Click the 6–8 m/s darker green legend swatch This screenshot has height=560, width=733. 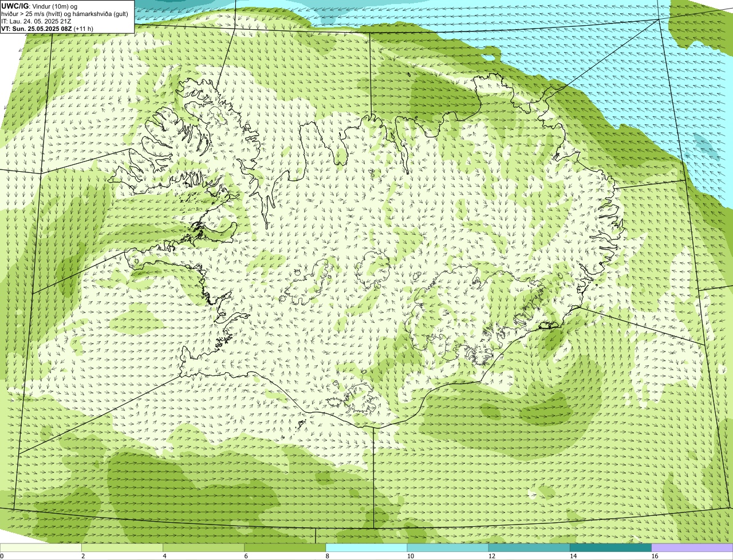pos(285,547)
